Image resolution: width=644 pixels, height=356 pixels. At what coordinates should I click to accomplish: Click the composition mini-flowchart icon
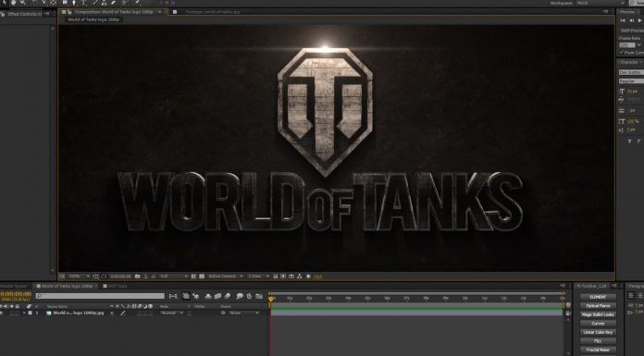click(173, 296)
